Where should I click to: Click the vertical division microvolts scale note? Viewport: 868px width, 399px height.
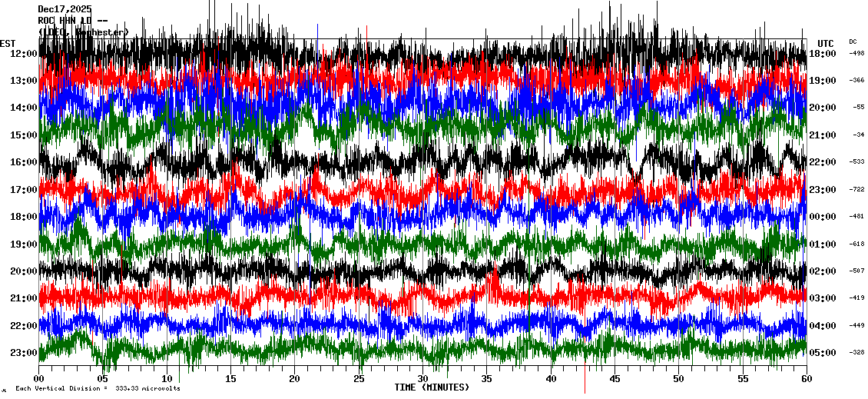point(98,389)
